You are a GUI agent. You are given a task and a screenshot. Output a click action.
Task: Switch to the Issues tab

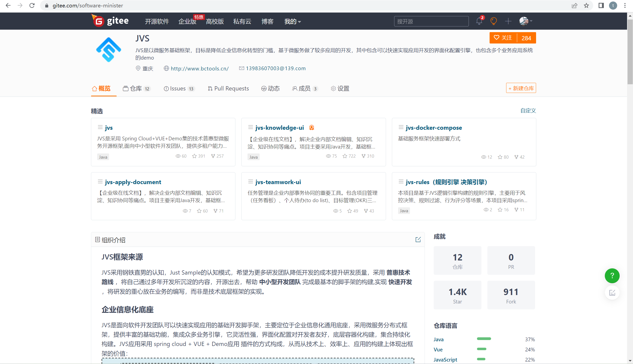click(x=179, y=88)
